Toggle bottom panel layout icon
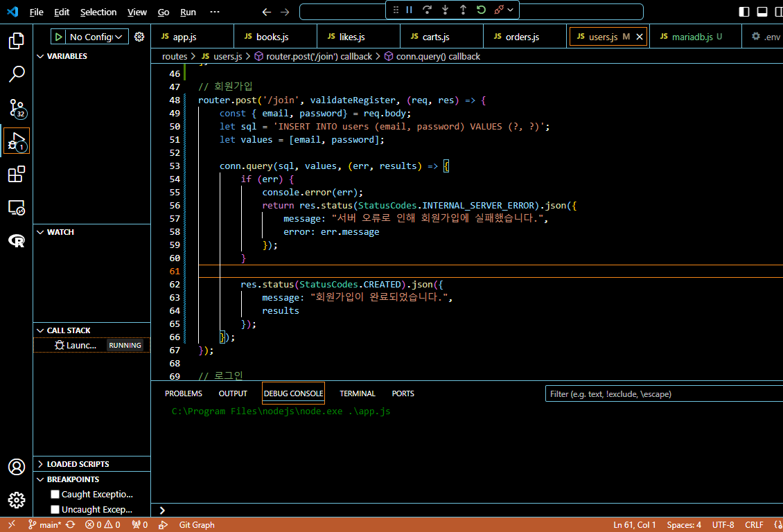Screen dimensions: 783x532 tap(762, 12)
